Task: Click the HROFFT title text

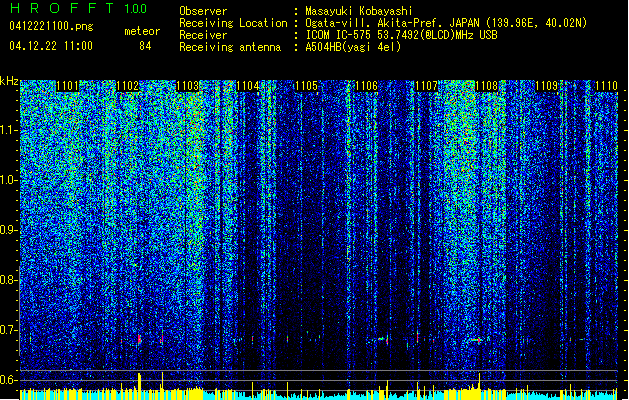Action: pyautogui.click(x=63, y=8)
